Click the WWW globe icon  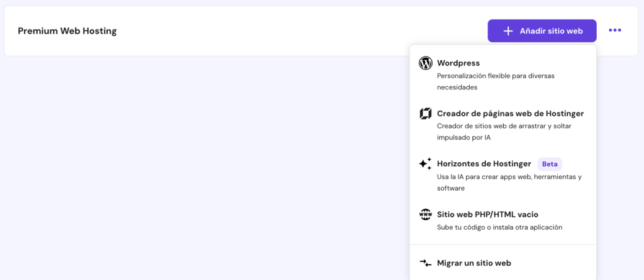coord(426,215)
